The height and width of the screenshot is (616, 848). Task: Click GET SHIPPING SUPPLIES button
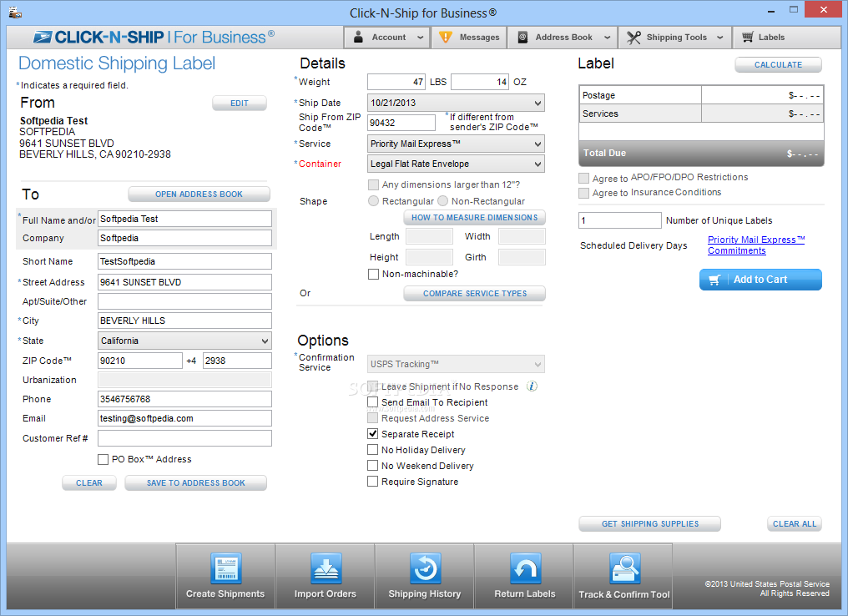[650, 523]
